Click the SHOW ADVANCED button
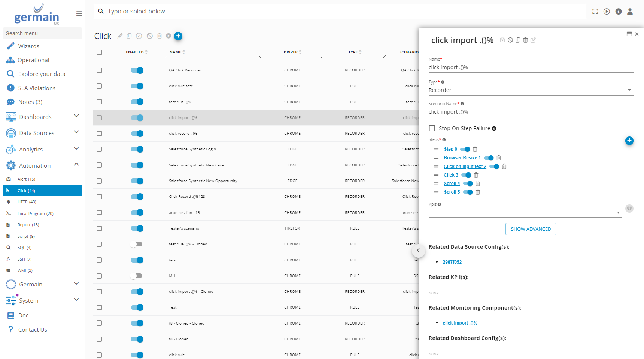Viewport: 644px width, 359px height. 531,229
